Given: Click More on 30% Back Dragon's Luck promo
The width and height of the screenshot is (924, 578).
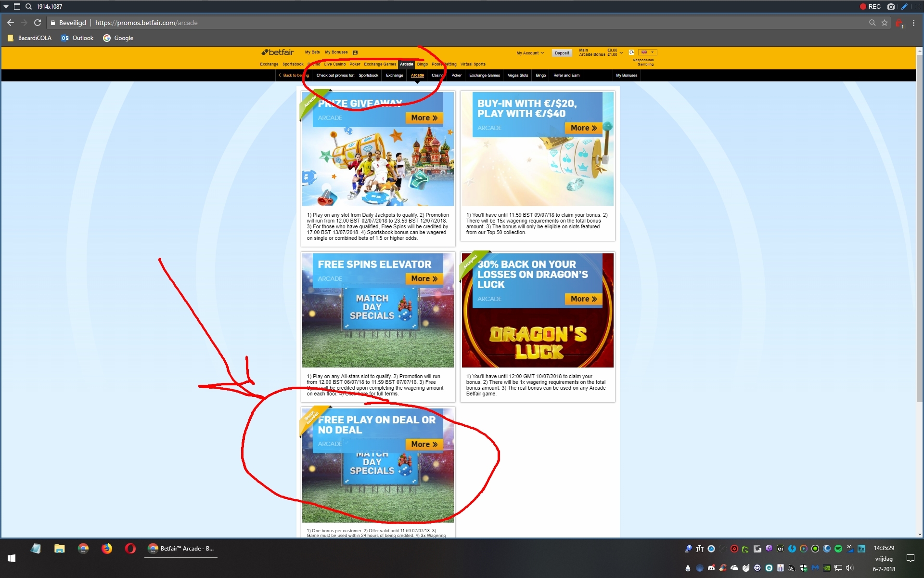Looking at the screenshot, I should click(583, 299).
